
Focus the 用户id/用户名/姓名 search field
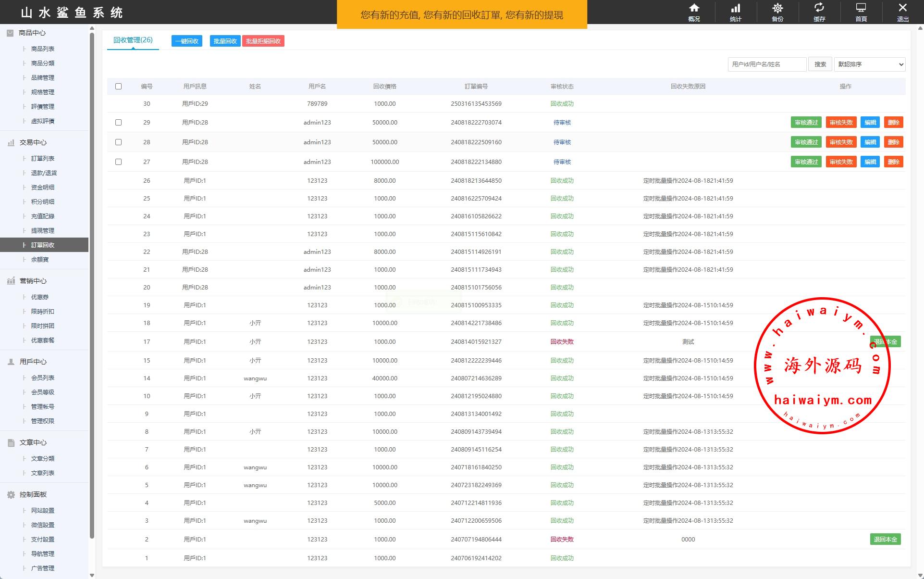(766, 64)
